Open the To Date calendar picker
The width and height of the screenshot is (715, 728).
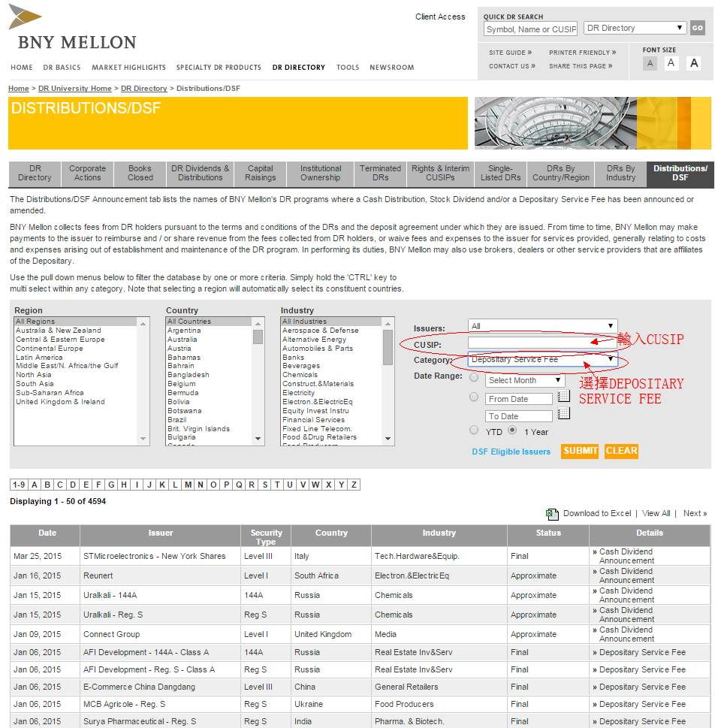(x=563, y=413)
